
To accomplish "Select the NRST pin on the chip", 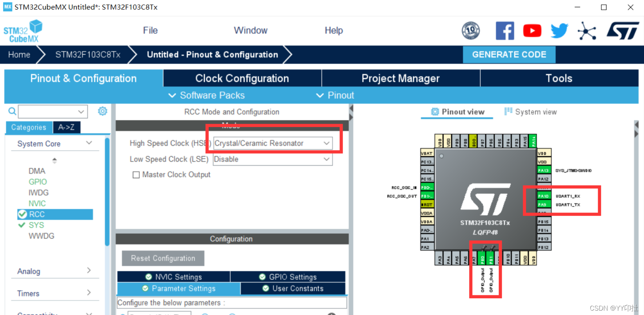I will click(427, 205).
